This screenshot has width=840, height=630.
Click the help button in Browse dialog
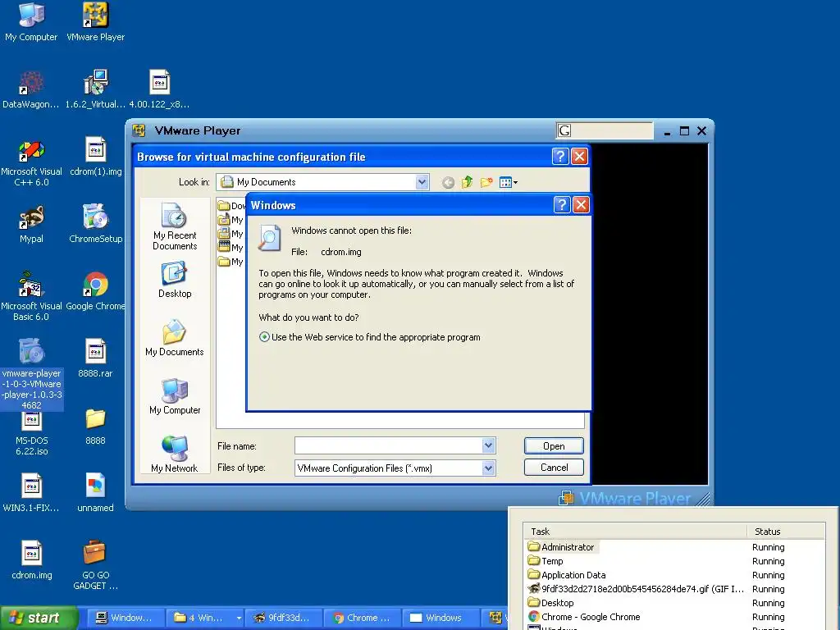[559, 157]
